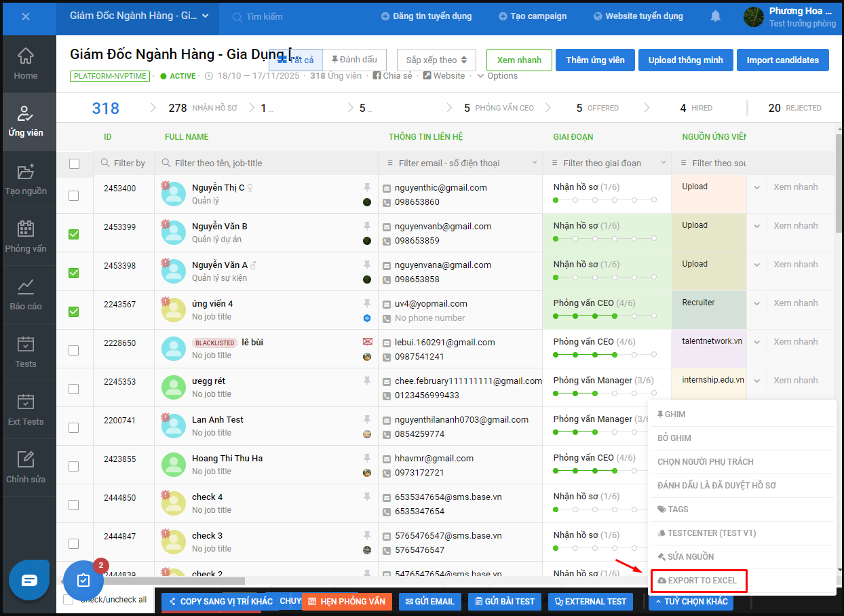The image size is (844, 616).
Task: Choose ĐÁNH DẤU LÀ ĐÃ DUYỆT HỒ SƠ
Action: pos(742,486)
